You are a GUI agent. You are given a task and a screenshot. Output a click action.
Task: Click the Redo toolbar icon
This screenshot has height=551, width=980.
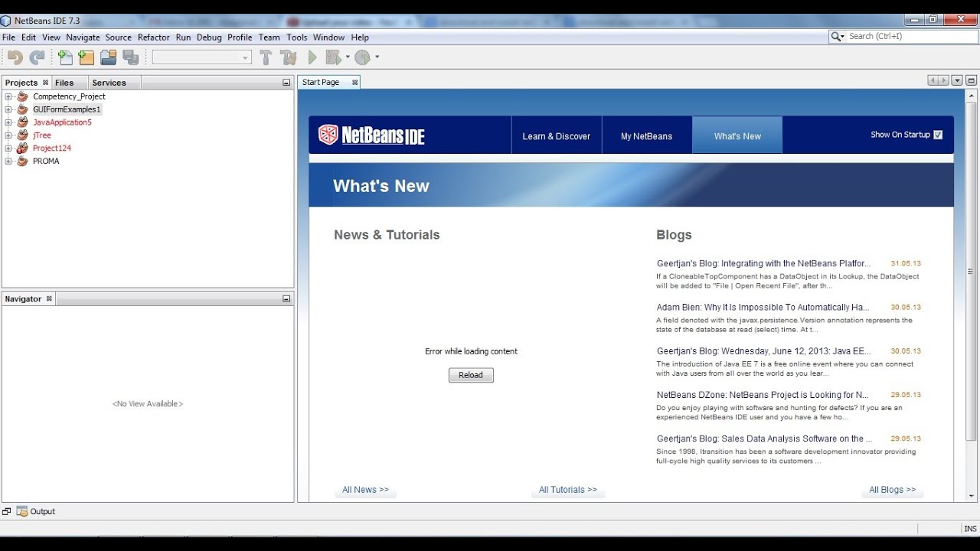click(x=37, y=57)
